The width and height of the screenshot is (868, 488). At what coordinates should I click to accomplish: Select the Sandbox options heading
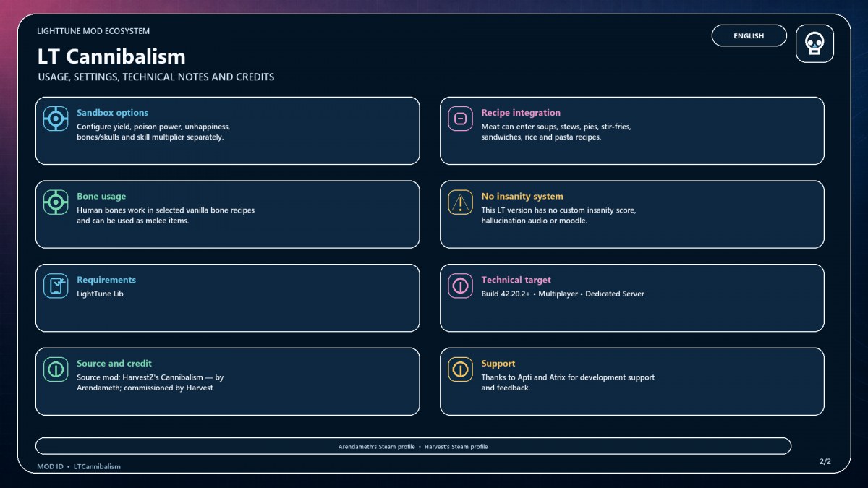pos(112,113)
